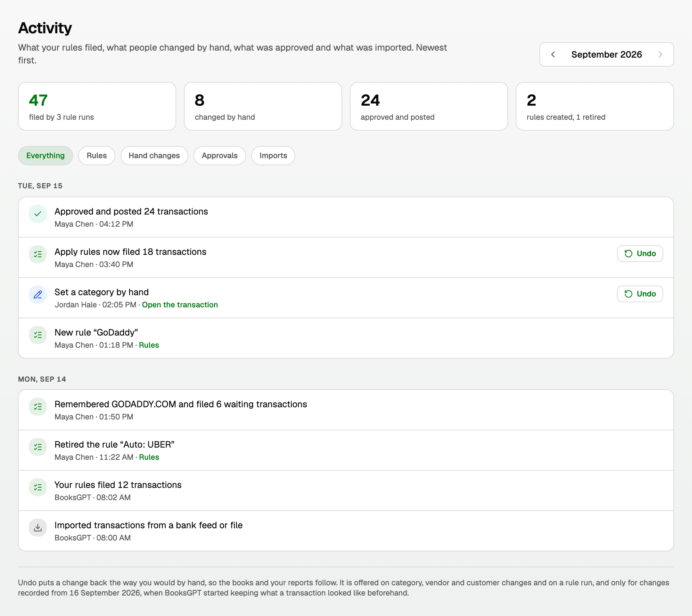Image resolution: width=692 pixels, height=616 pixels.
Task: Click the New rule "GoDaddy" title
Action: (96, 332)
